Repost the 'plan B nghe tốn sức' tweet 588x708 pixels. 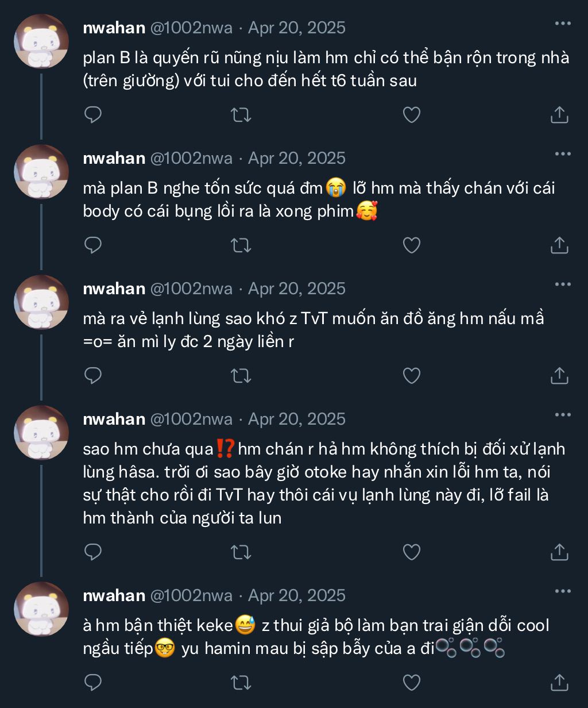(241, 245)
